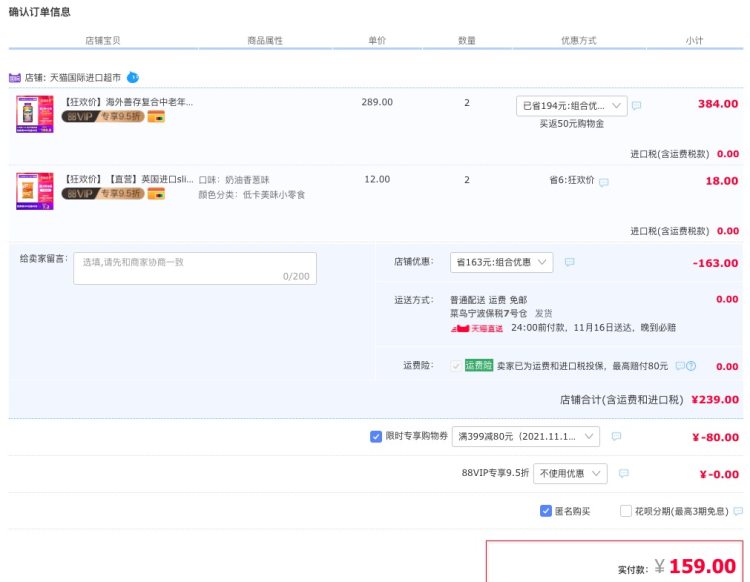
Task: Click the info bubble beside 已省194元 dropdown
Action: coord(636,105)
